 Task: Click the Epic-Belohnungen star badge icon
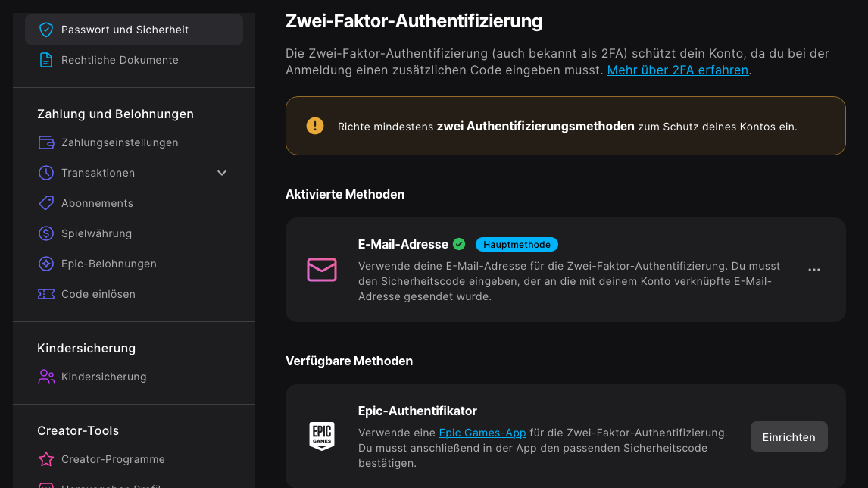[46, 264]
